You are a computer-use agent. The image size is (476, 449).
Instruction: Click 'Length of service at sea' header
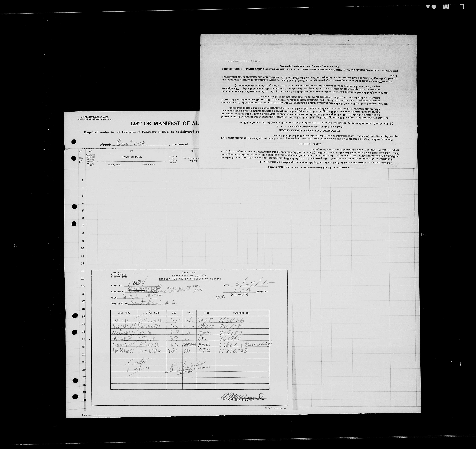pos(173,159)
